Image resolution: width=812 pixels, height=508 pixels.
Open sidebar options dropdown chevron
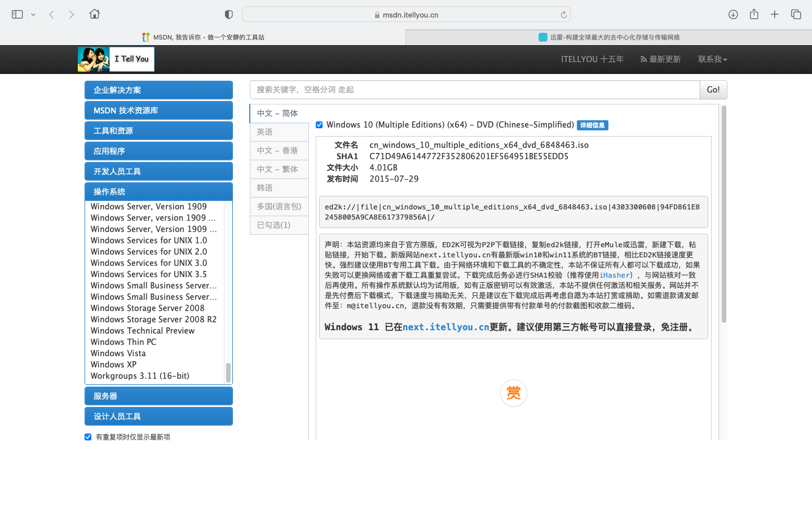[x=33, y=15]
